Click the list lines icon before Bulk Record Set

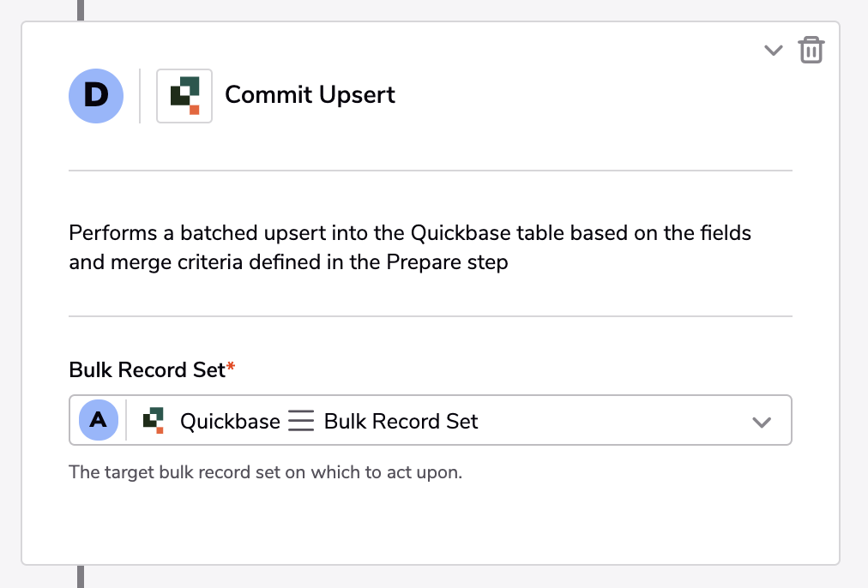coord(301,421)
